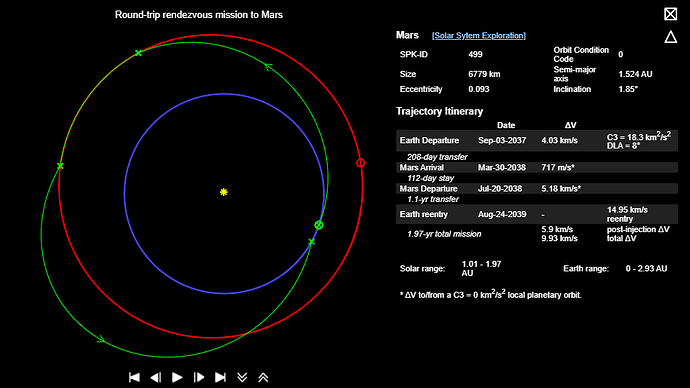Select the Earth Departure itinerary row

pyautogui.click(x=537, y=141)
